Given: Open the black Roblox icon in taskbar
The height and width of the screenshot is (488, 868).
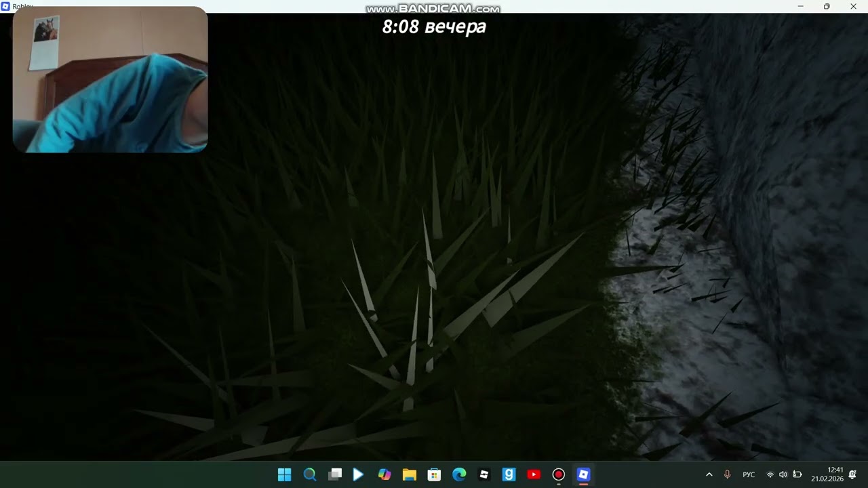Looking at the screenshot, I should 484,474.
